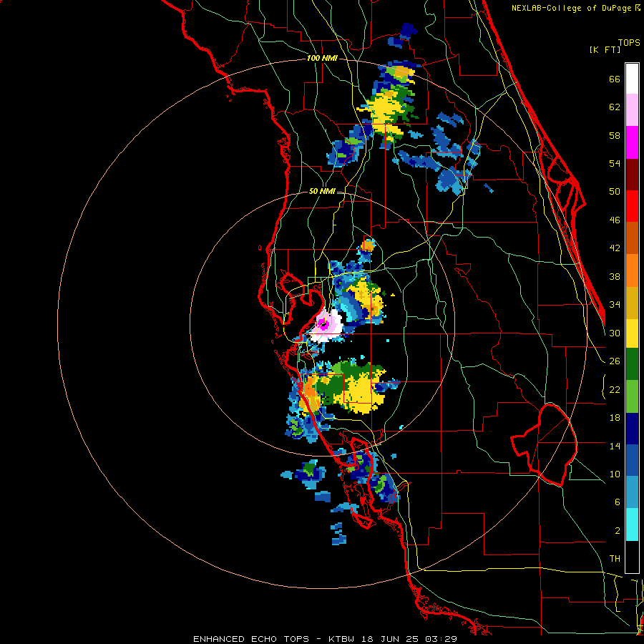Viewport: 644px width, 644px height.
Task: Pick the dark green swatch on the scale
Action: (632, 364)
